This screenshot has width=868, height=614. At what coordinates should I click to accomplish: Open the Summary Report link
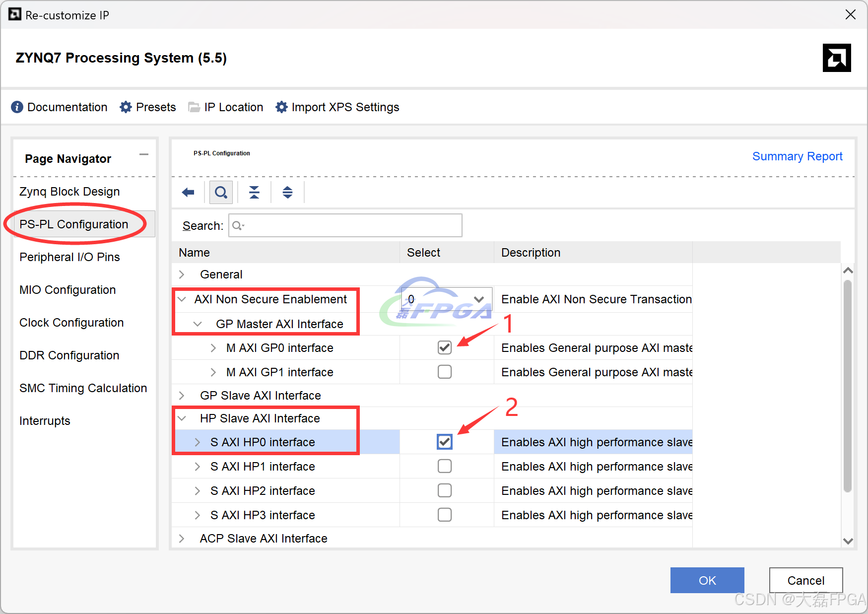[798, 156]
